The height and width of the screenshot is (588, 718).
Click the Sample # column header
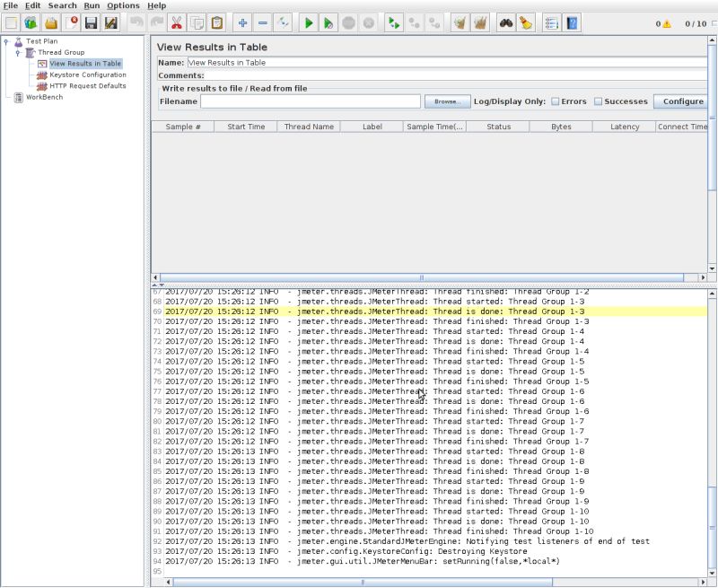pos(183,127)
